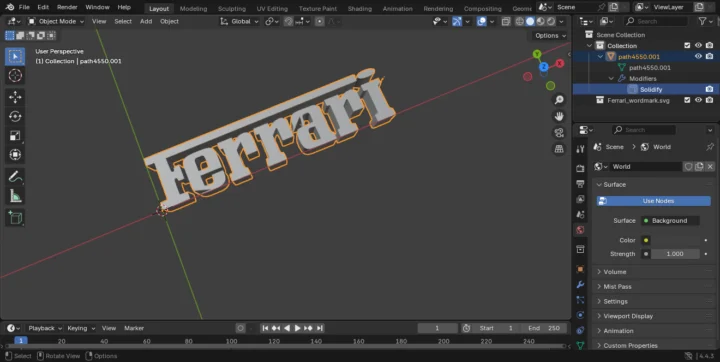Toggle the camera view icon

point(559,133)
